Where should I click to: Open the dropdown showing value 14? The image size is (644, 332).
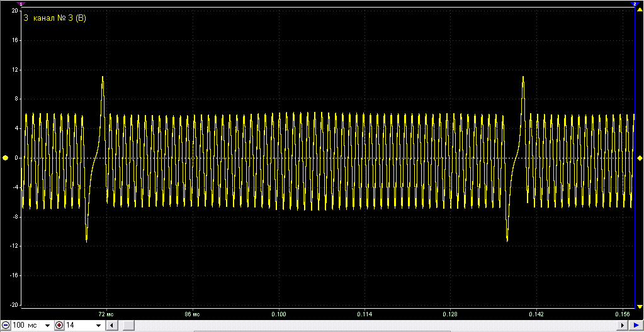coord(99,326)
